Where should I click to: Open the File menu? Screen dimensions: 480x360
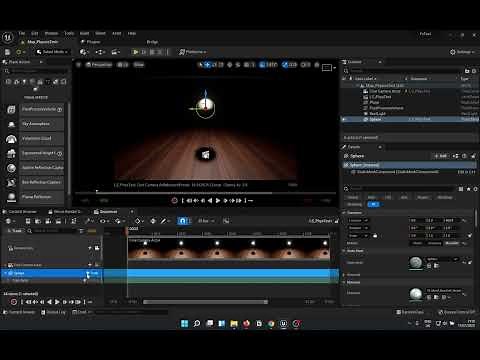coord(22,33)
